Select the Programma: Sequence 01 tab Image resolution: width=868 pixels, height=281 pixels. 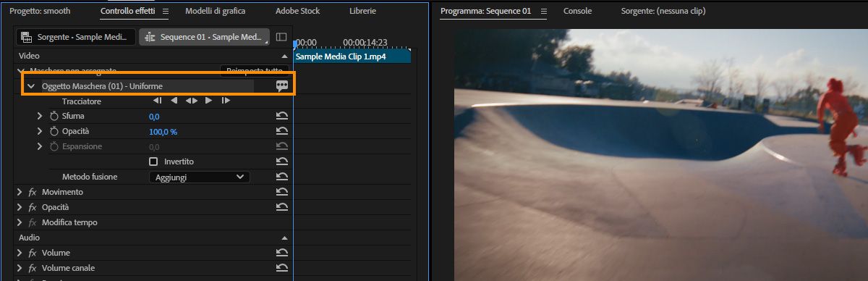[486, 11]
